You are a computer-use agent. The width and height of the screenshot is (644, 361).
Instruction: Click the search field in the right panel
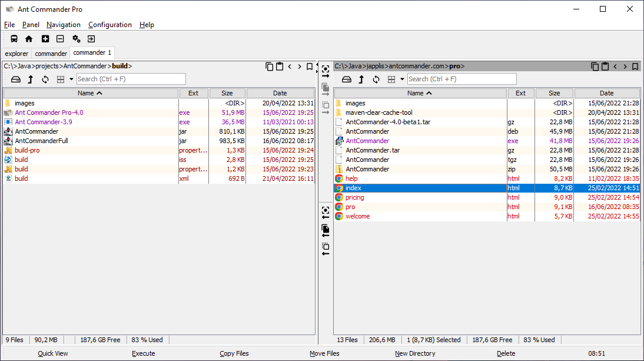(x=461, y=79)
